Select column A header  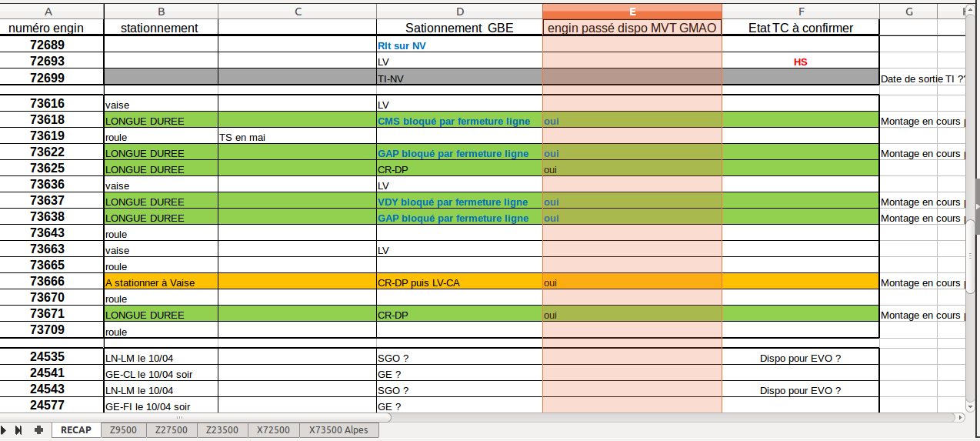point(50,12)
